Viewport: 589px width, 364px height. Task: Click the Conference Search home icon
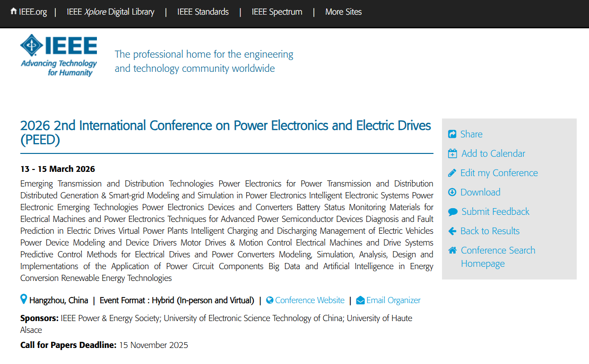pos(452,251)
